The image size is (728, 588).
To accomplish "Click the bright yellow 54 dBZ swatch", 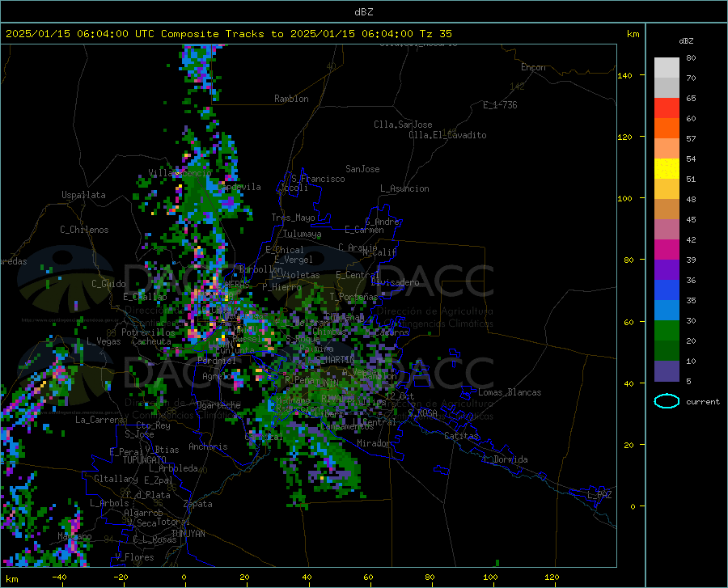I will tap(667, 168).
